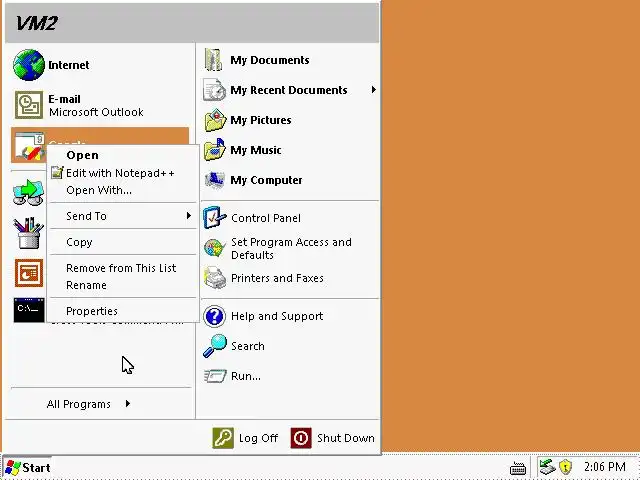Launch Paint via the pencil cup icon
The image size is (640, 480).
tap(29, 233)
